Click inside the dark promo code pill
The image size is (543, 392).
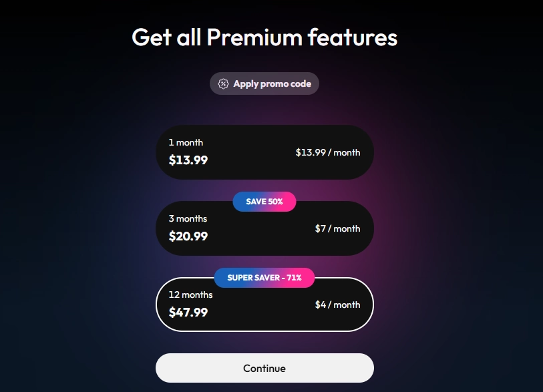tap(264, 83)
